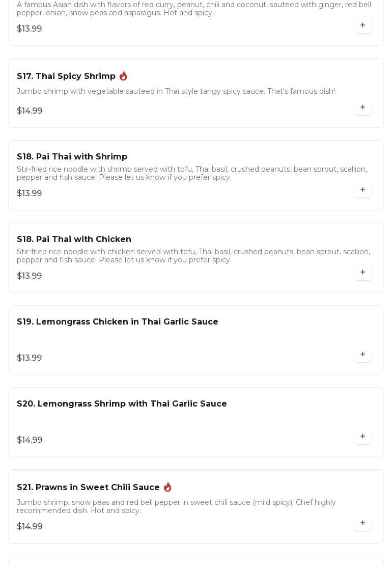
Task: Add S20 Lemongrass Shrimp to order
Action: click(x=362, y=437)
